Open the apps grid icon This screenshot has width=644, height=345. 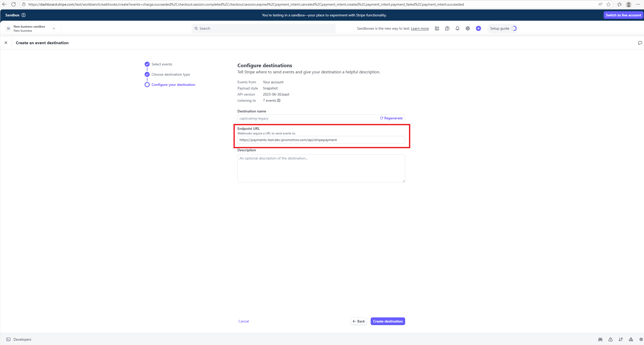[437, 28]
